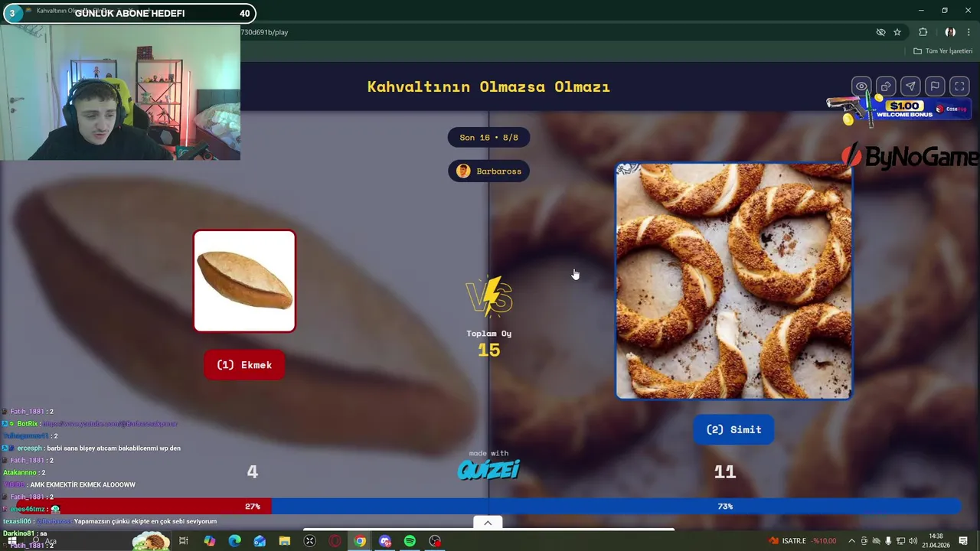
Task: Select the large simit photo
Action: point(733,281)
